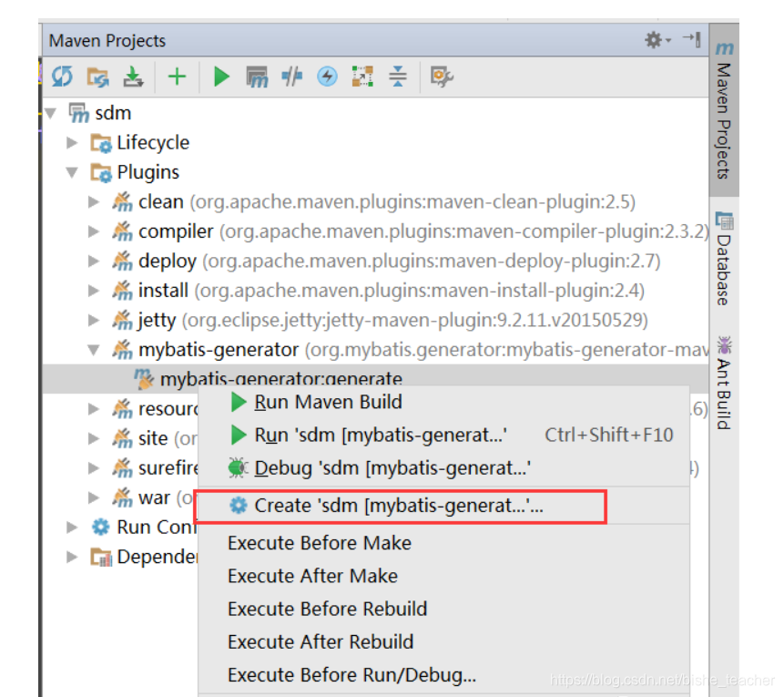Choose Run 'sdm [mybatis-generat...' menu entry
Screen dimensions: 784x697
[x=443, y=435]
